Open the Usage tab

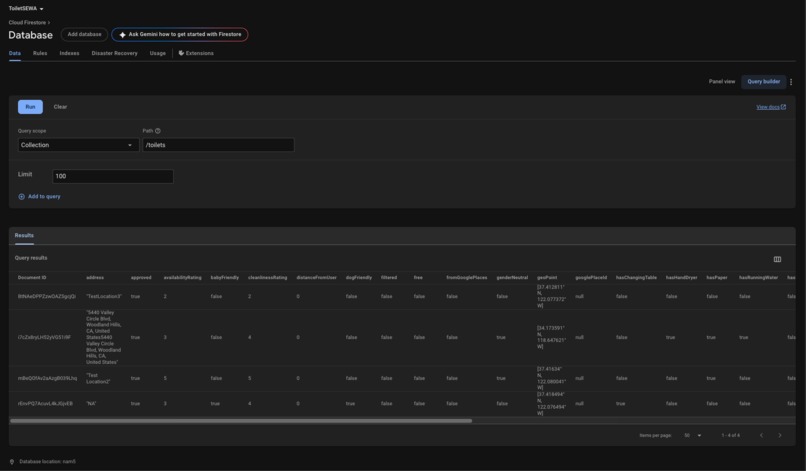click(x=158, y=53)
